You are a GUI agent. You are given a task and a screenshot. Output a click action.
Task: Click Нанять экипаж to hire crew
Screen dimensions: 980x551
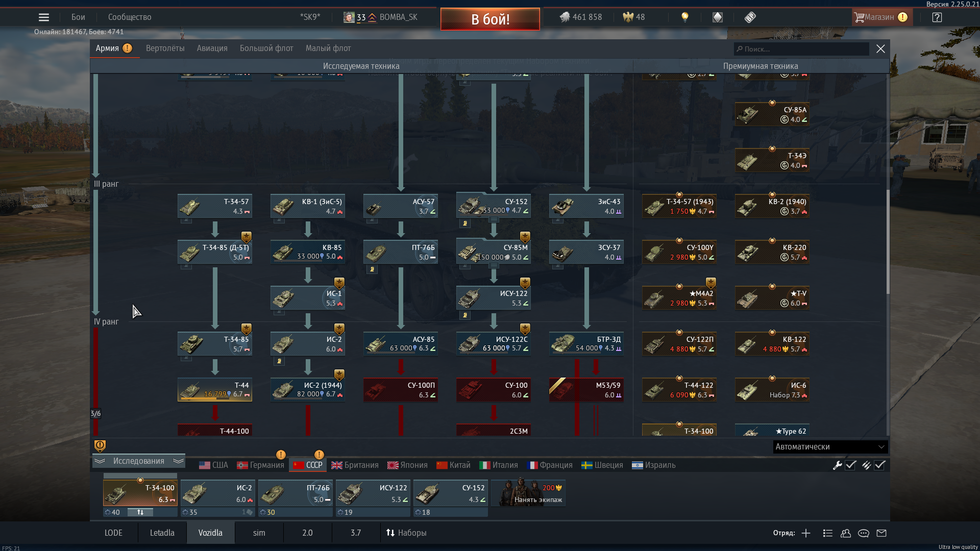pyautogui.click(x=528, y=493)
